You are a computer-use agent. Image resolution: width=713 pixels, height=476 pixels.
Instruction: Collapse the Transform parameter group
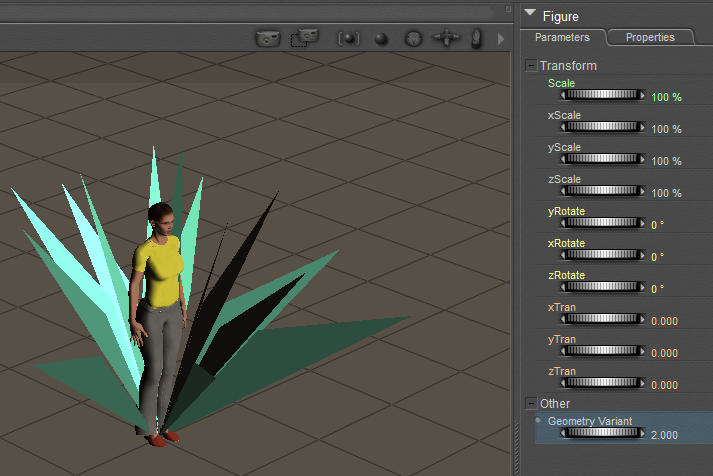point(530,66)
